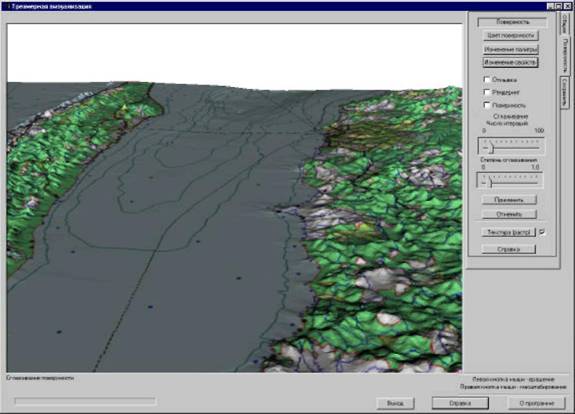Screen dimensions: 575x414
Task: Click the "Цвет поверхности" button
Action: (x=510, y=36)
